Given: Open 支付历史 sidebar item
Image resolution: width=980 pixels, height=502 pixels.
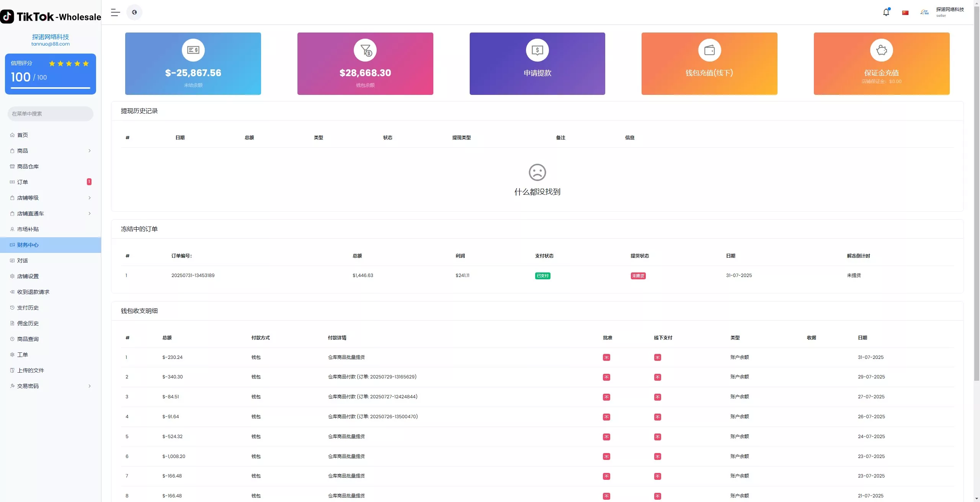Looking at the screenshot, I should pyautogui.click(x=28, y=308).
